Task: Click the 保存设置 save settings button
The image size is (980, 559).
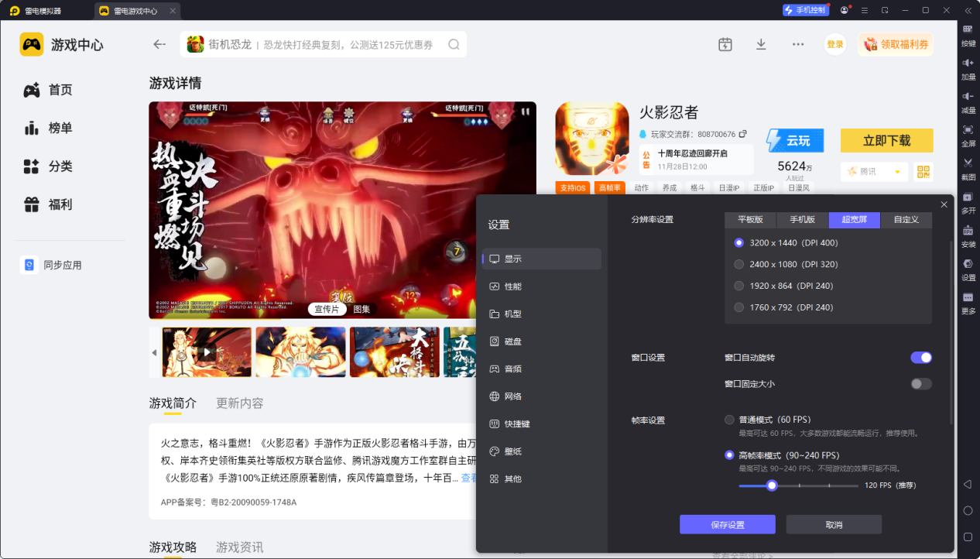Action: (x=727, y=524)
